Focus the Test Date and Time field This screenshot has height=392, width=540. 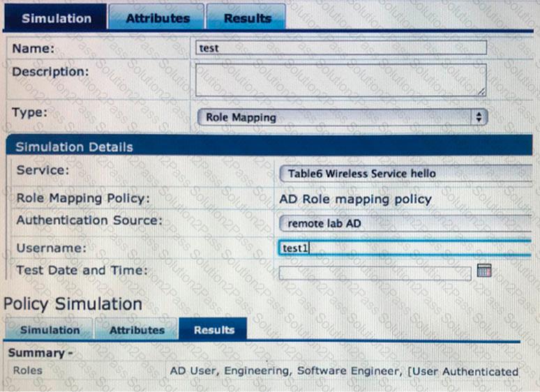[375, 273]
